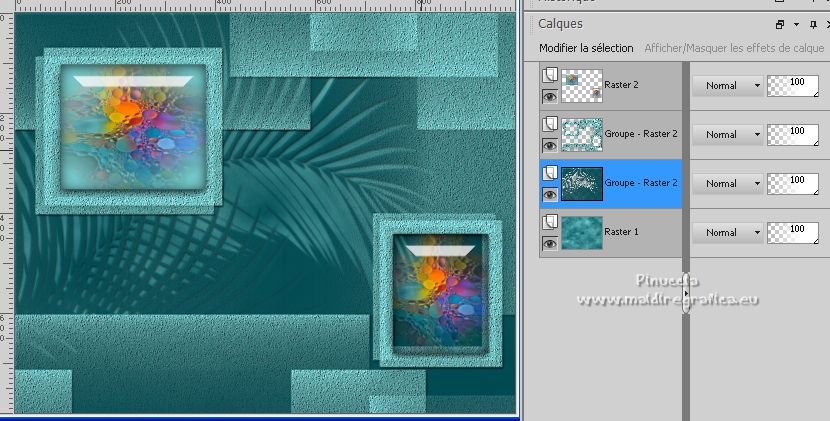Viewport: 830px width, 421px height.
Task: Collapse the layers panel using the splitter arrow handle
Action: 686,293
